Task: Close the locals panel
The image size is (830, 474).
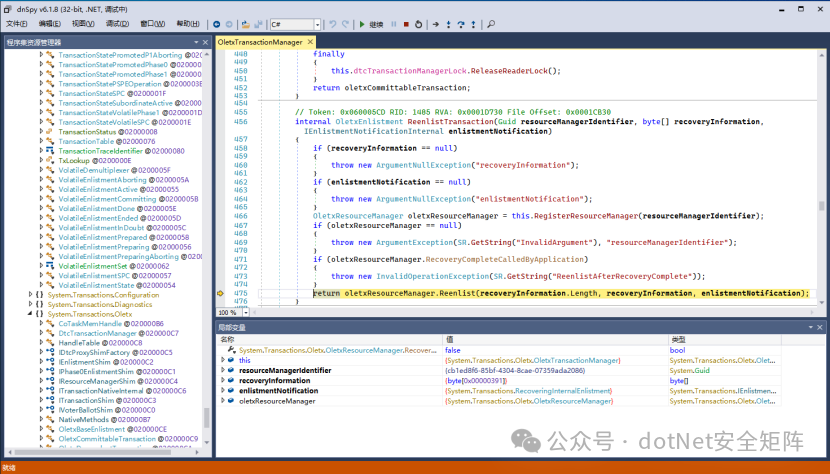Action: click(x=819, y=327)
